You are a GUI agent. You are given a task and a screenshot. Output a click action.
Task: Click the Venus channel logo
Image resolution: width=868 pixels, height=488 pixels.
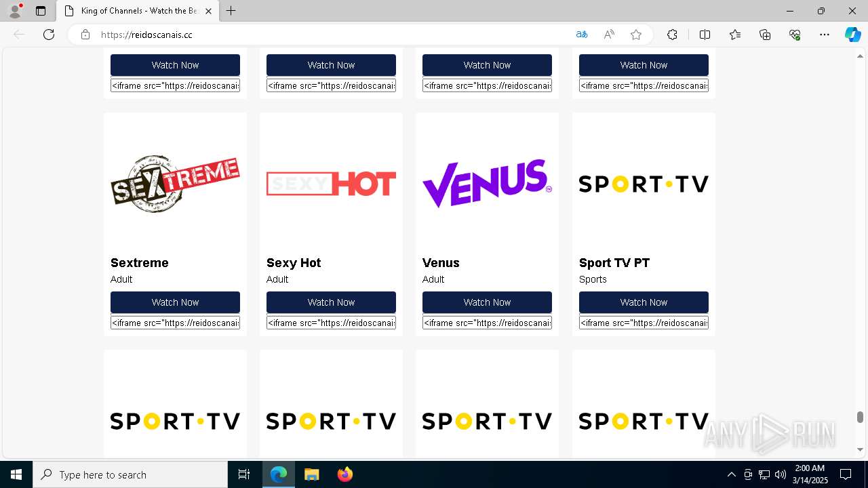[x=487, y=184]
